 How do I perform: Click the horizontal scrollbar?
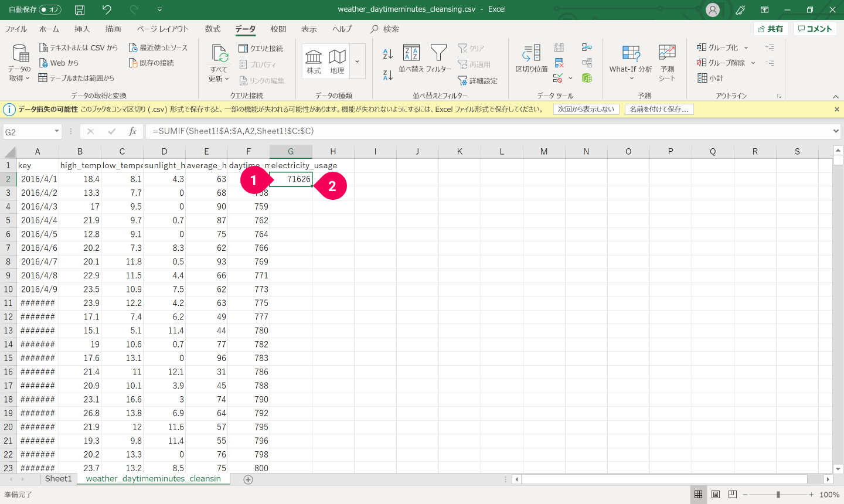tap(665, 479)
